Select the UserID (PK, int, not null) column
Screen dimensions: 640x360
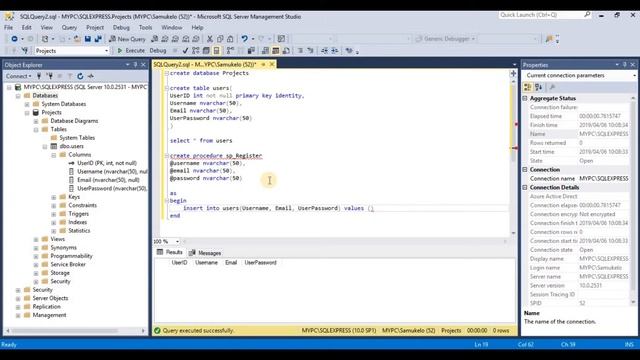107,163
